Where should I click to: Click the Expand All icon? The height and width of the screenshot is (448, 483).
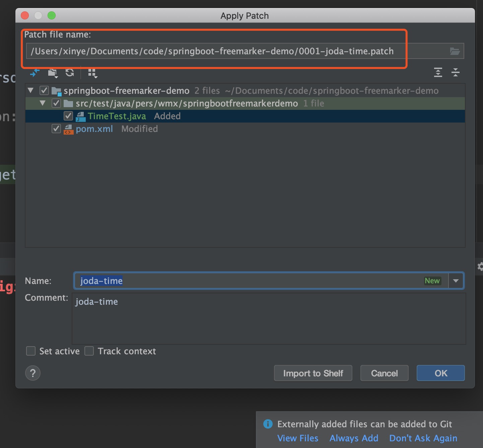[438, 72]
